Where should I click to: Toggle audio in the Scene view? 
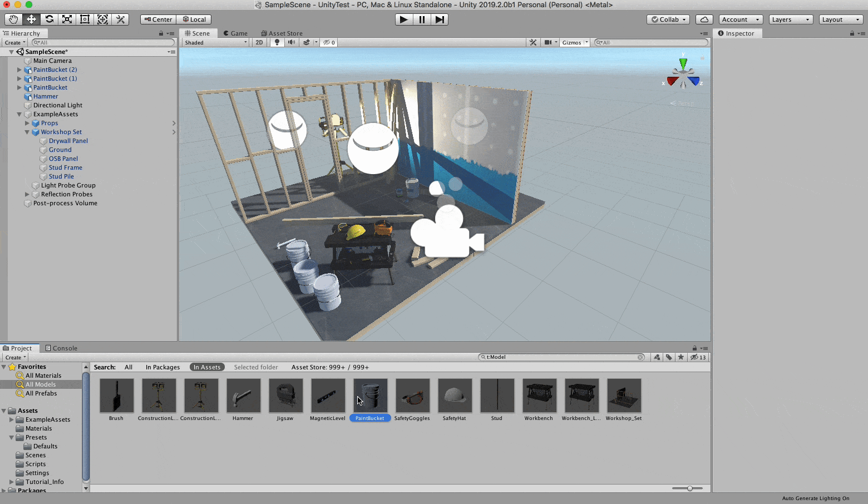click(291, 42)
